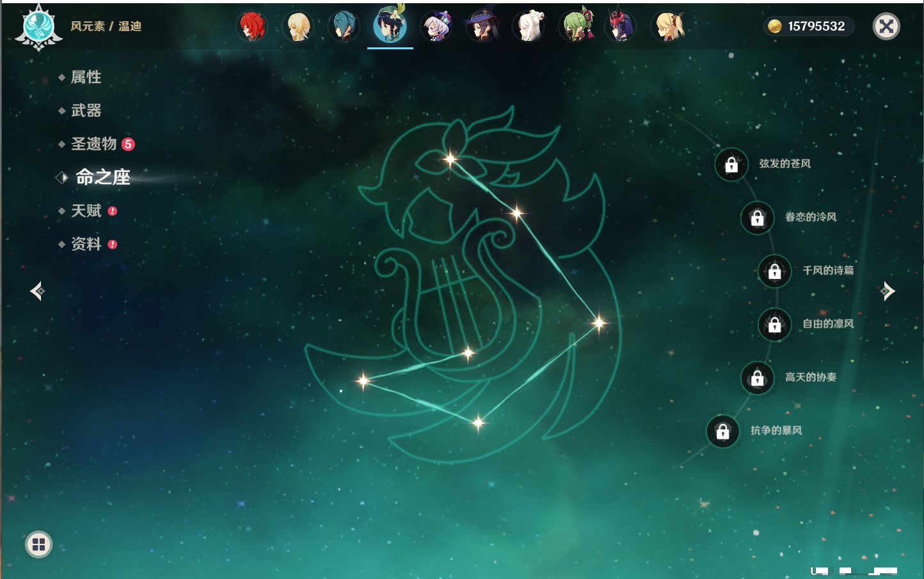Choose the Qiqi character portrait
Viewport: 924px width, 579px height.
[x=436, y=27]
